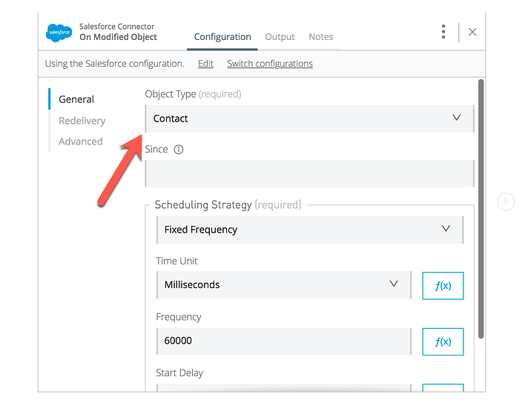Click the faded plus add-component icon

[x=506, y=201]
